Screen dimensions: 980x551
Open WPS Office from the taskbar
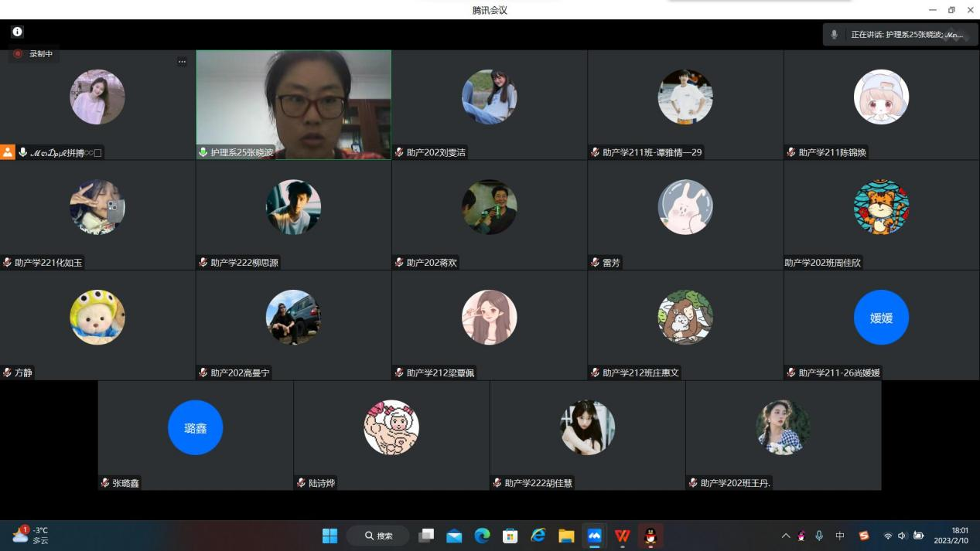click(x=622, y=536)
